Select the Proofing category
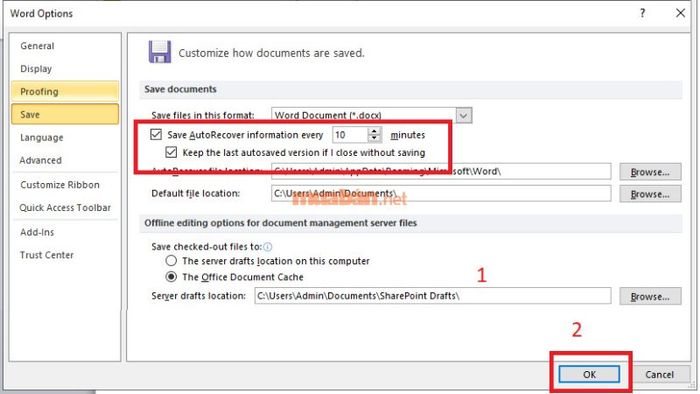The height and width of the screenshot is (394, 700). (65, 91)
